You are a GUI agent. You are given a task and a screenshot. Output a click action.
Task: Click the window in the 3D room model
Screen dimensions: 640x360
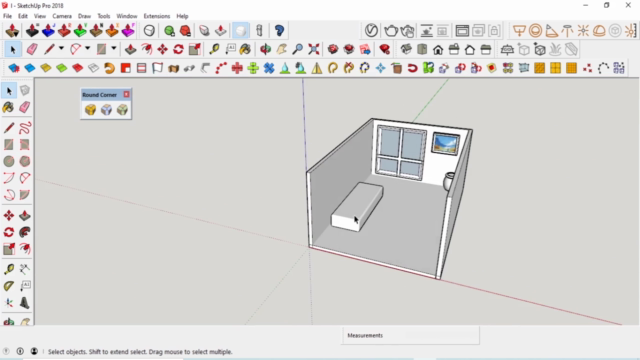401,153
